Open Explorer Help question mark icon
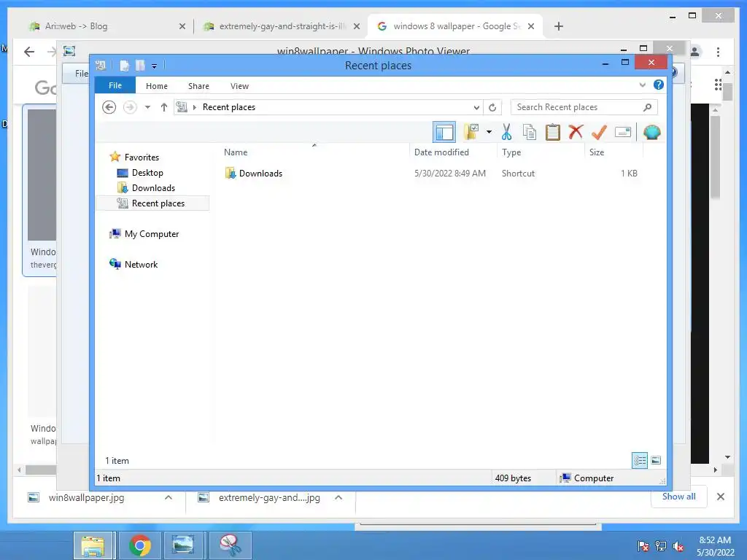 pos(659,85)
